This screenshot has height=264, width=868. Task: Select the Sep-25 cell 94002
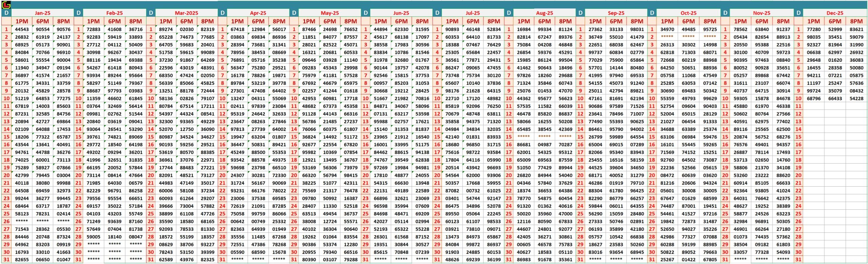click(637, 129)
